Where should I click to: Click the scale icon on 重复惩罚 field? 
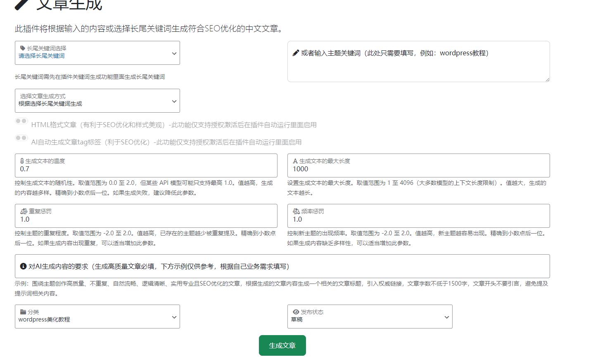[23, 211]
